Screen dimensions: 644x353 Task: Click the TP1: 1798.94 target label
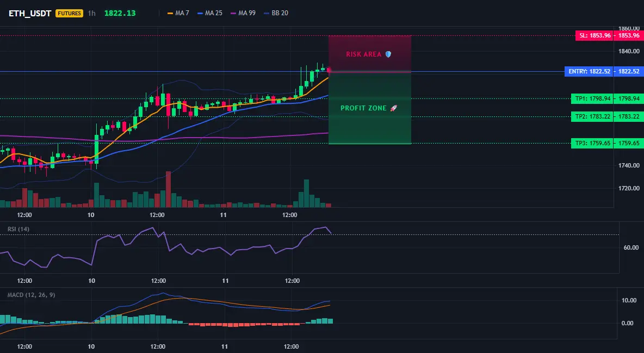pos(592,98)
